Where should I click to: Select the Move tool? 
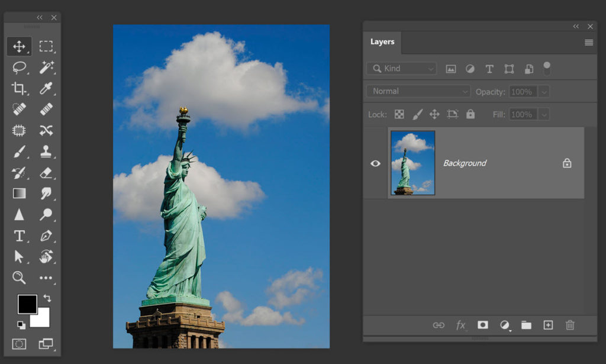[x=19, y=46]
